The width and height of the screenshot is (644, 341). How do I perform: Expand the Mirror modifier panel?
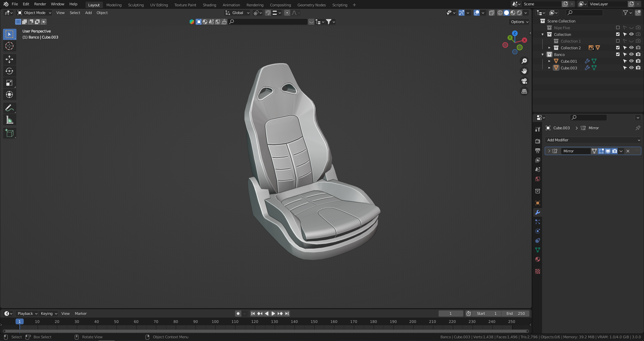coord(549,151)
